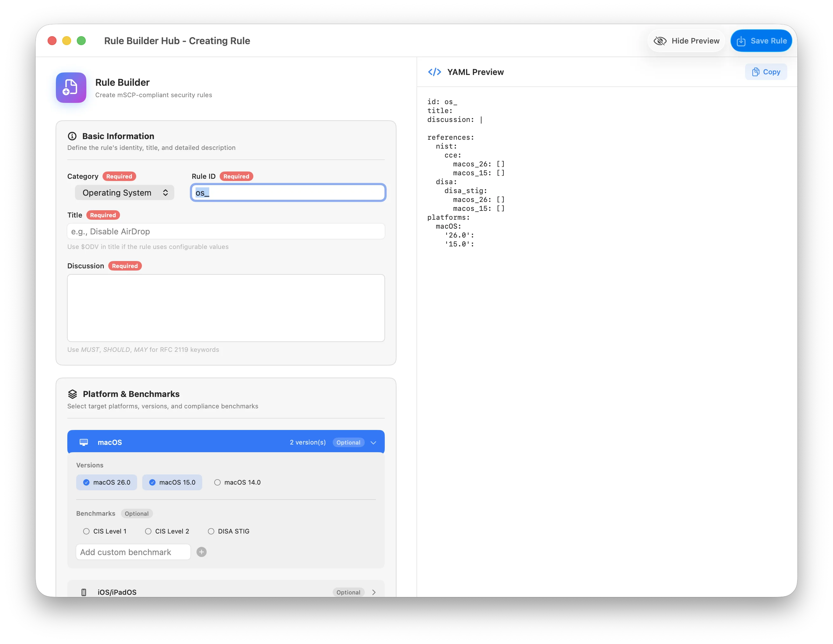Uncheck the macOS 15.0 version
The width and height of the screenshot is (833, 644).
153,482
